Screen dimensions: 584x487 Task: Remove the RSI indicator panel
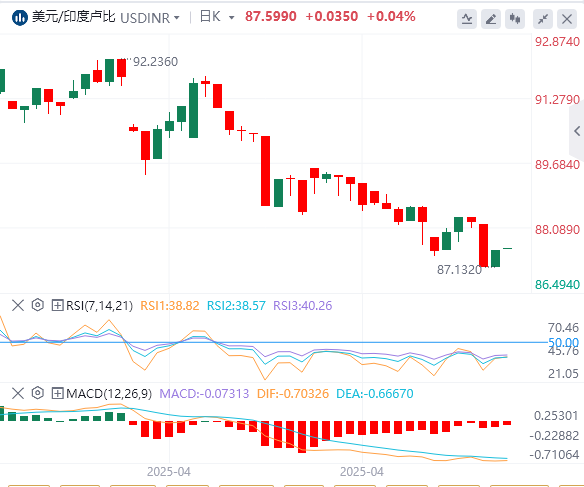pyautogui.click(x=18, y=306)
